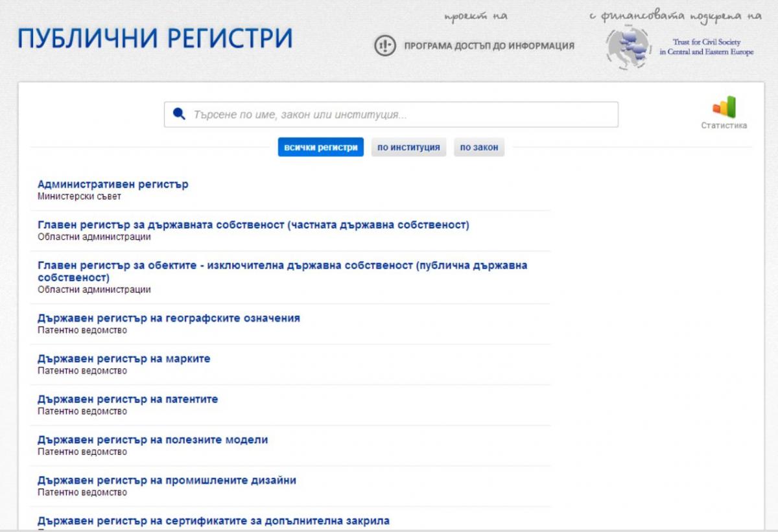Click Патентно ведомство under географските означения
Image resolution: width=778 pixels, height=532 pixels.
click(82, 330)
